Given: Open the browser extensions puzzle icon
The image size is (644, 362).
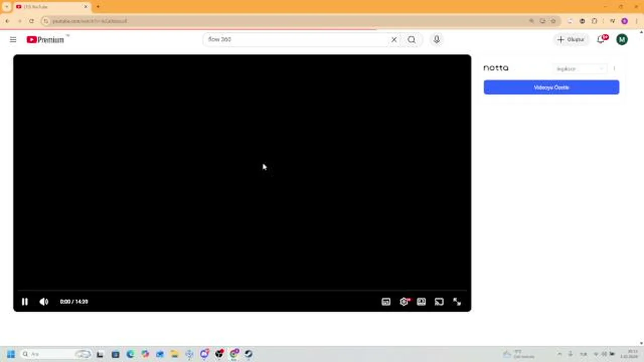Looking at the screenshot, I should pos(594,21).
